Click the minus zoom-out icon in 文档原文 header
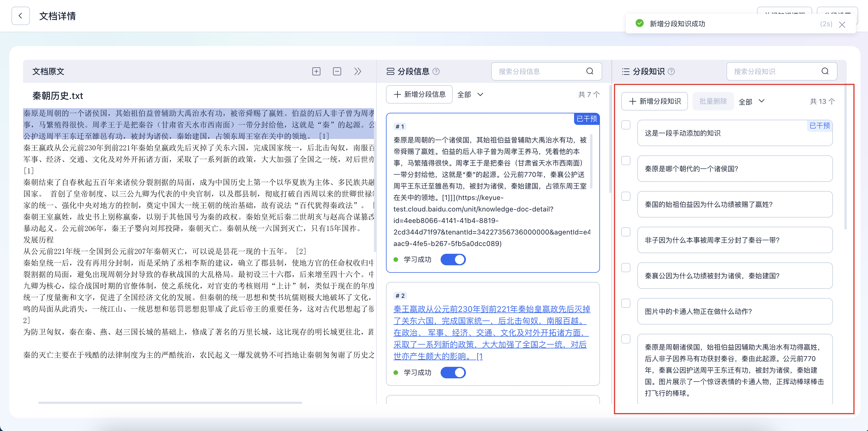The height and width of the screenshot is (431, 868). point(337,71)
